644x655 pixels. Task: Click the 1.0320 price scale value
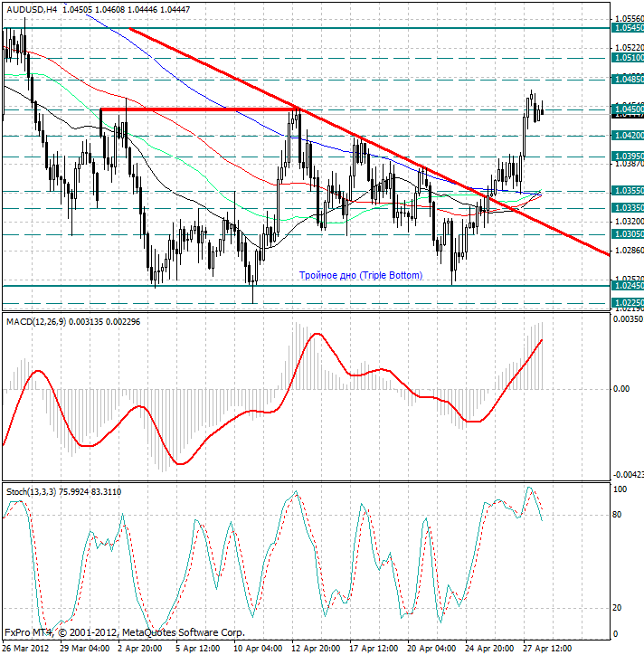pos(629,221)
